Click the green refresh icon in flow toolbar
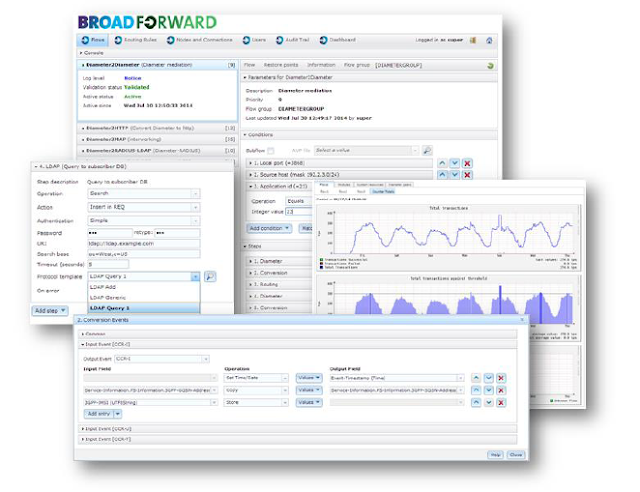The height and width of the screenshot is (492, 640). [x=490, y=65]
